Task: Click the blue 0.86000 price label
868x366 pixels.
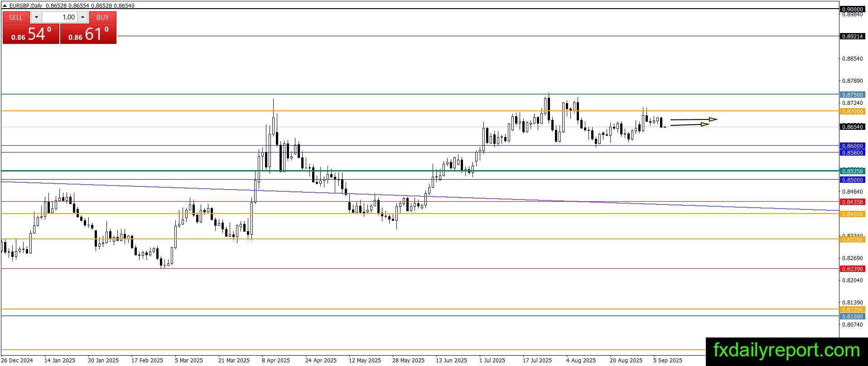Action: pos(852,146)
